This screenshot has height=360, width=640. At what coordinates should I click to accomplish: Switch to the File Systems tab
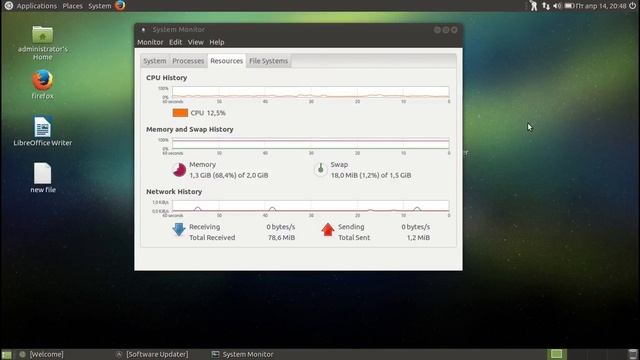tap(269, 61)
